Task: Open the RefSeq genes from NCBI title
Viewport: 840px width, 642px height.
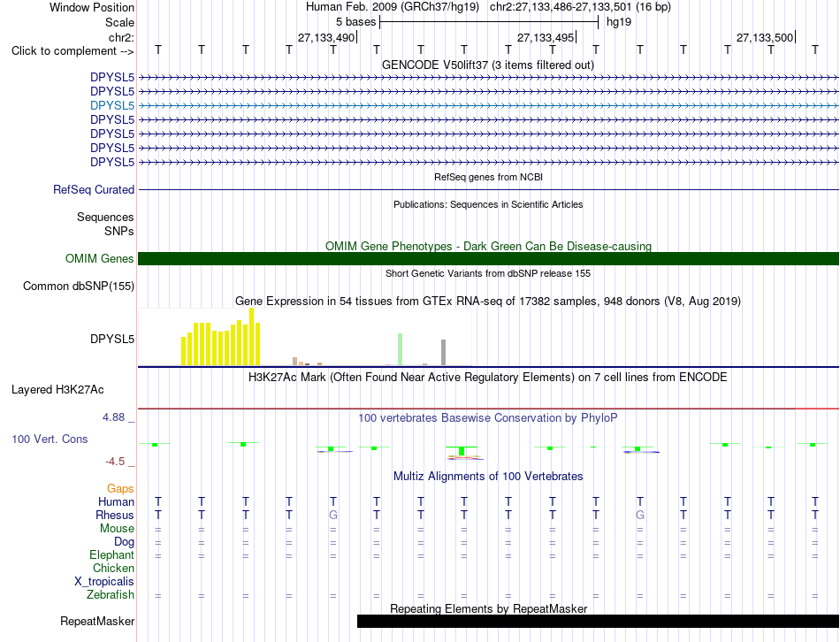Action: coord(488,177)
